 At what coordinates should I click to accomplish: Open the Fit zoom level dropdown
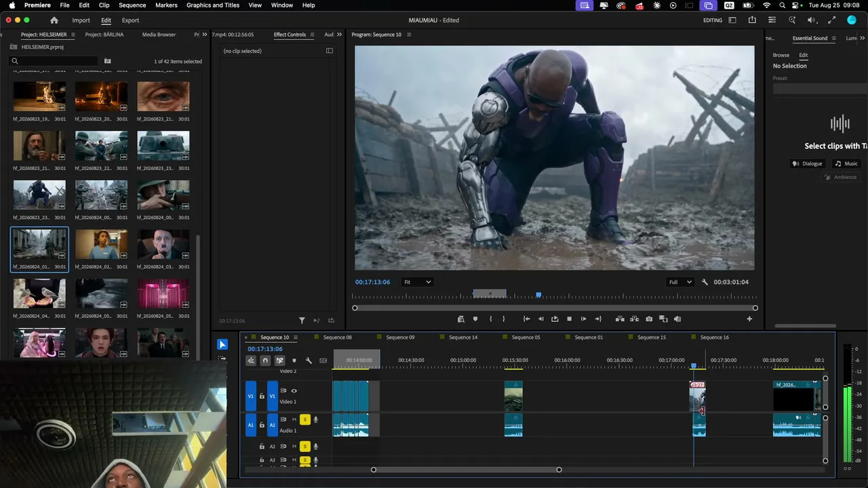417,282
